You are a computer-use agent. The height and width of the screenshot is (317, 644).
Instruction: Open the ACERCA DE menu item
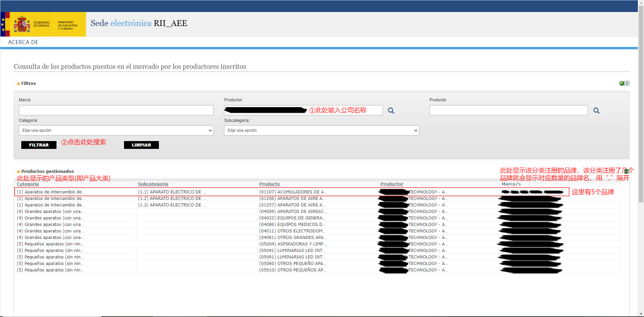(23, 42)
